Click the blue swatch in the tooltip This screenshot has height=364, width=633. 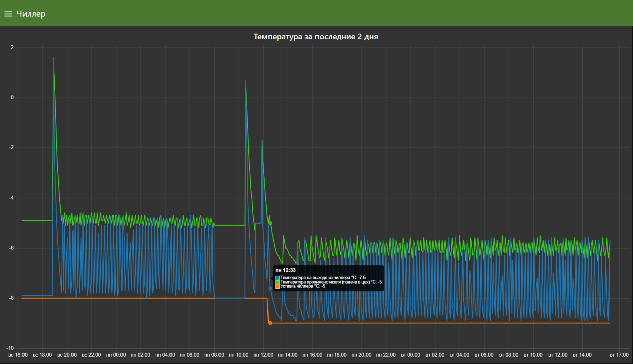[277, 278]
